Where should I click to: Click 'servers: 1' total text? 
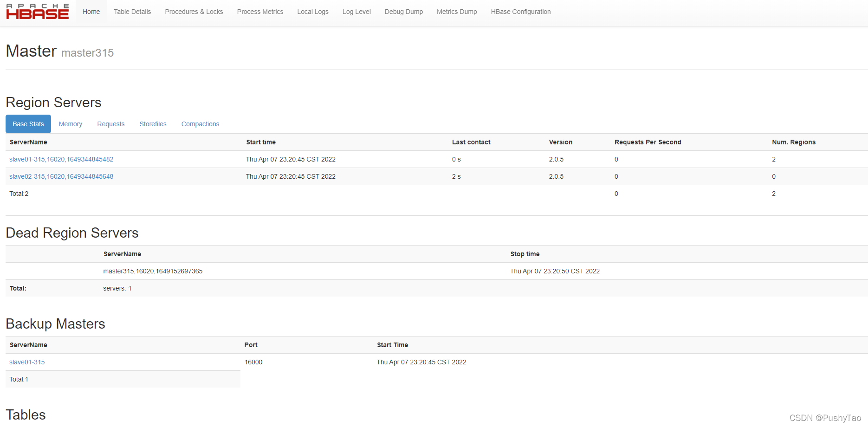(117, 288)
